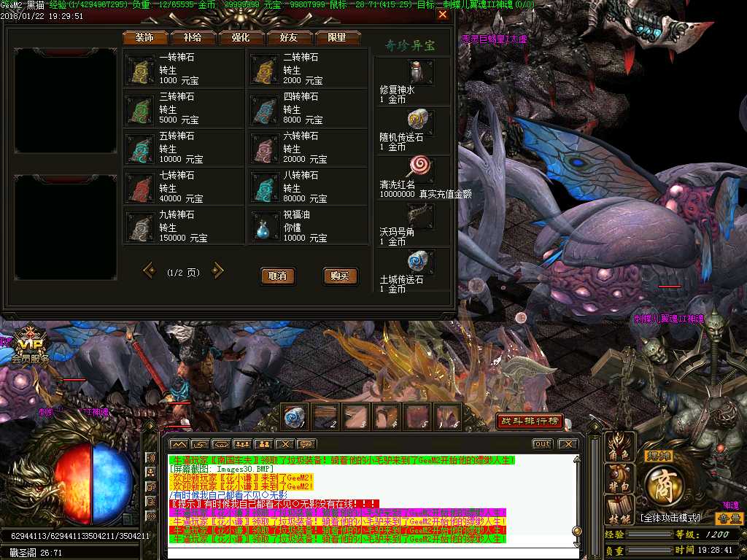Toggle the sound wave chat channel icon
747x560 pixels.
pyautogui.click(x=151, y=458)
